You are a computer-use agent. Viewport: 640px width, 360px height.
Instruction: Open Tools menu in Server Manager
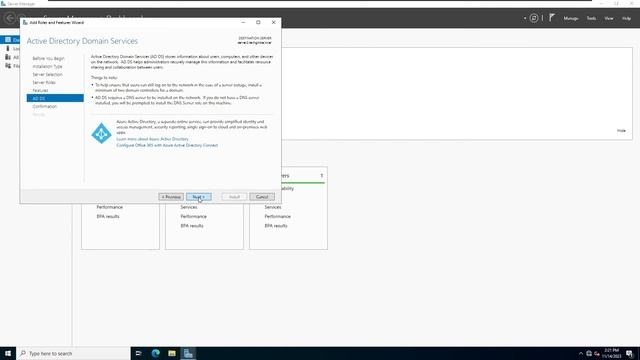coord(591,18)
